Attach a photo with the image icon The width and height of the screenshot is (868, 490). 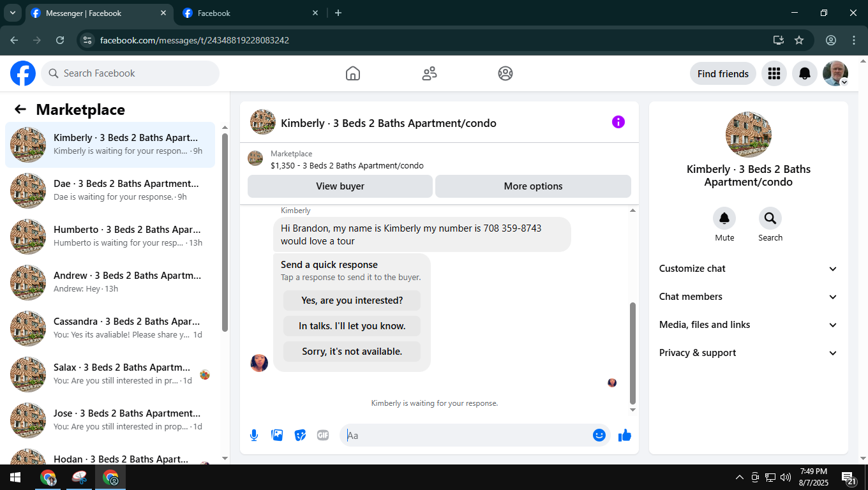[277, 435]
